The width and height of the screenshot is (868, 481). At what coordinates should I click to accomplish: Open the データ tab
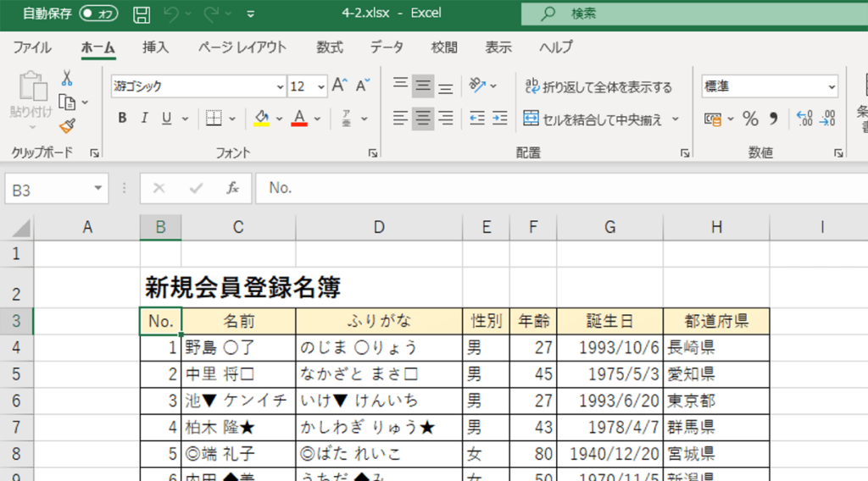point(387,47)
